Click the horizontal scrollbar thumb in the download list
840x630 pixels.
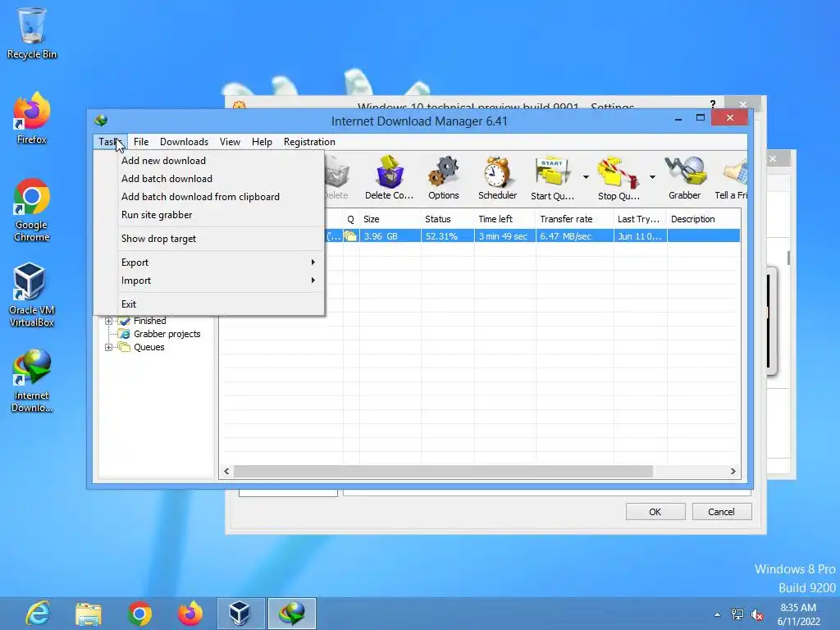443,472
